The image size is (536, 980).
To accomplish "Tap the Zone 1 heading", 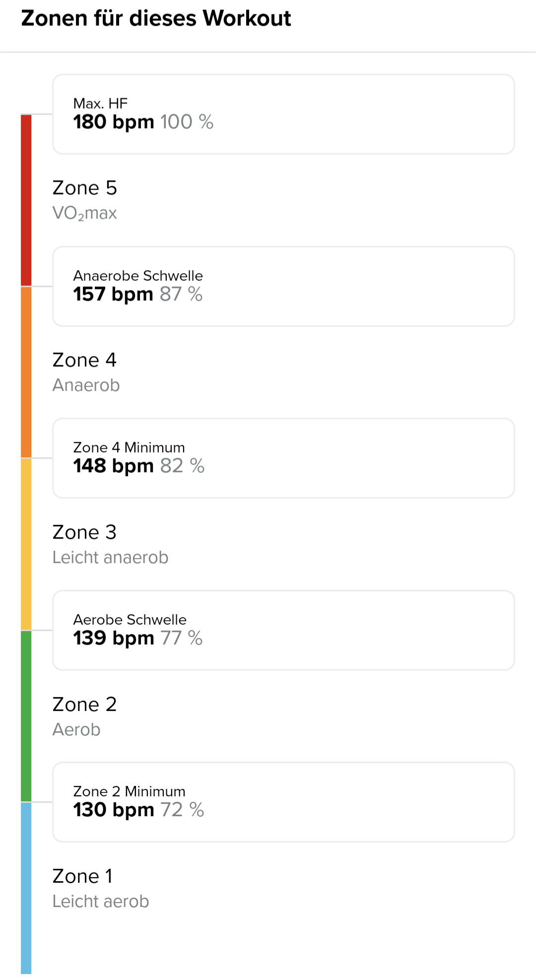I will [82, 876].
